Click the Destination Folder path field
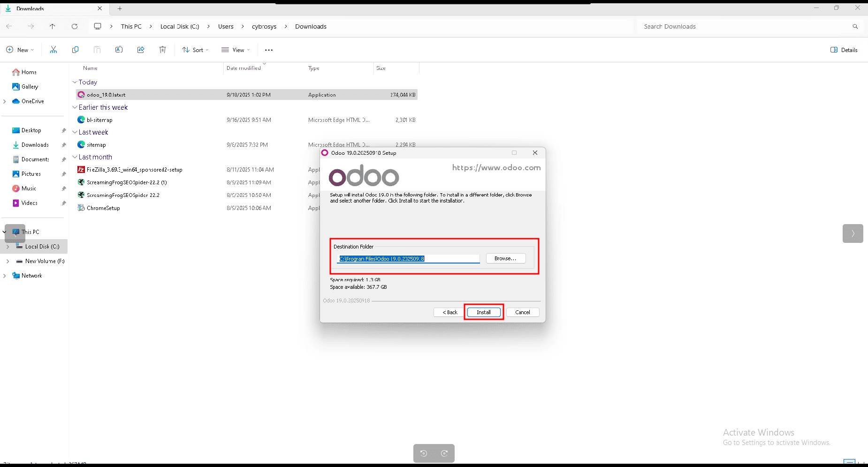Screen dimensions: 868x467 click(408, 259)
